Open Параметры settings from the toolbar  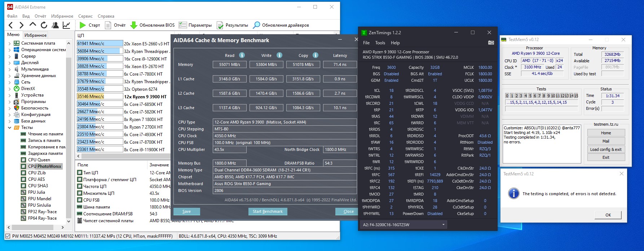pos(195,25)
